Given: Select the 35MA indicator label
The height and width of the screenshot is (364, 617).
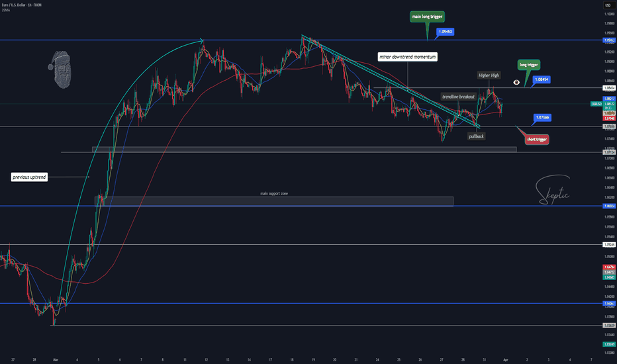Looking at the screenshot, I should click(5, 10).
